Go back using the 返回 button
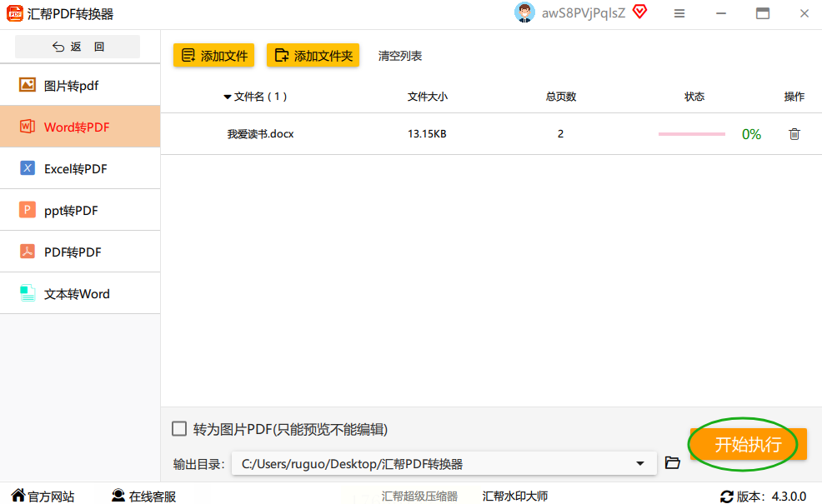 [x=78, y=47]
